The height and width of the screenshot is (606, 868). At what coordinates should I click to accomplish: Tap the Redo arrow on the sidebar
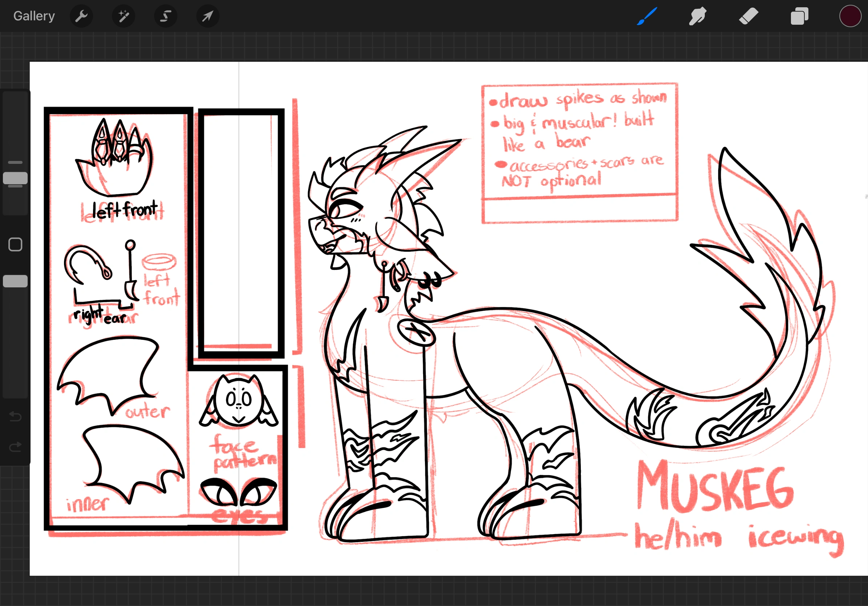(x=15, y=447)
